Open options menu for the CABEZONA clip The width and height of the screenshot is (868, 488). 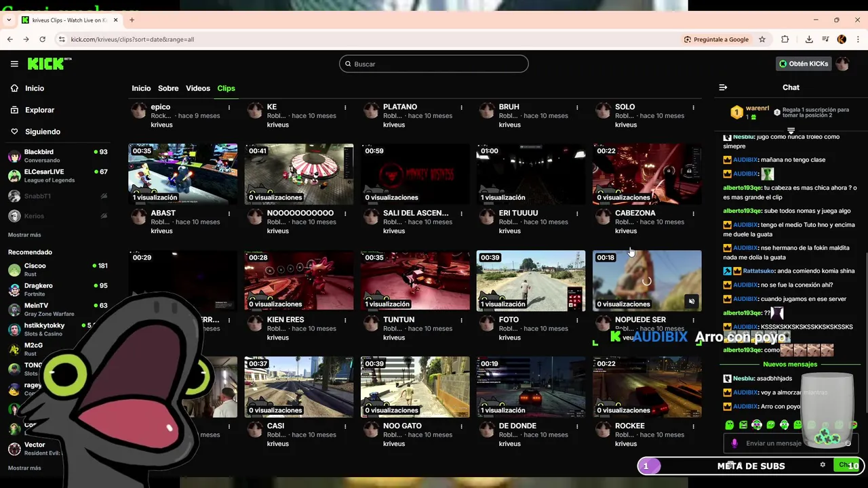[x=693, y=213]
